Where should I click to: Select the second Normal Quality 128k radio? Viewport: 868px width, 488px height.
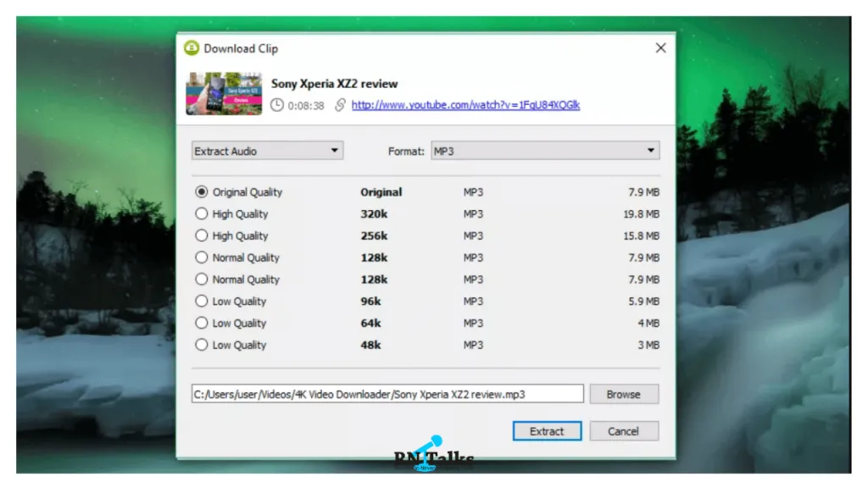click(x=202, y=280)
